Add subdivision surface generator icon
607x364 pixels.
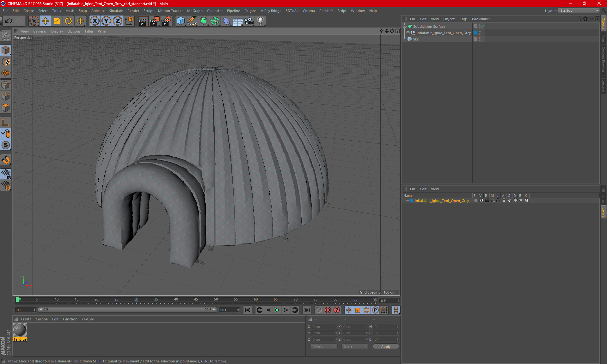[204, 21]
